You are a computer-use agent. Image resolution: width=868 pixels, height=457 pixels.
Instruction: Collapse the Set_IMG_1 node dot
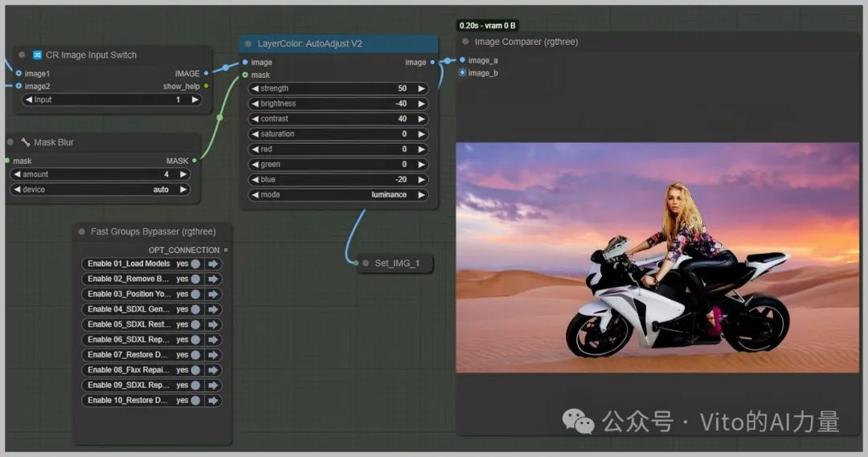tap(366, 263)
